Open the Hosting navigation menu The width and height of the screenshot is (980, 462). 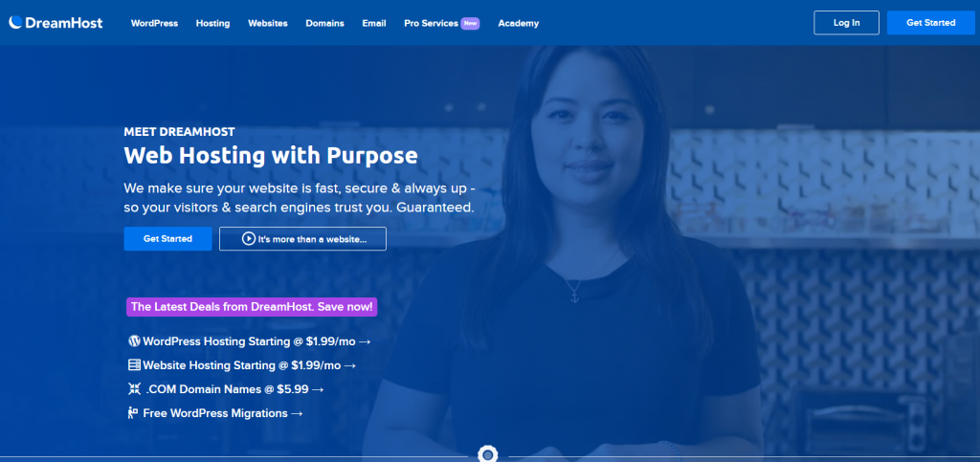[x=213, y=23]
